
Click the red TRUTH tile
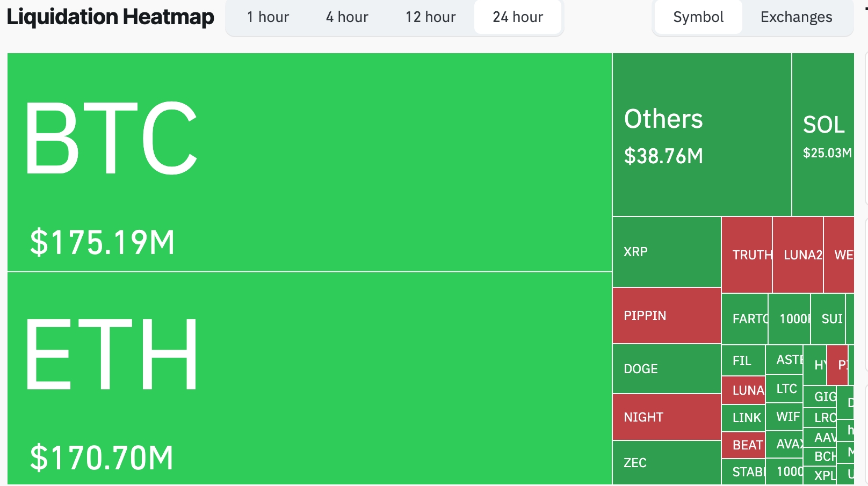click(x=747, y=255)
